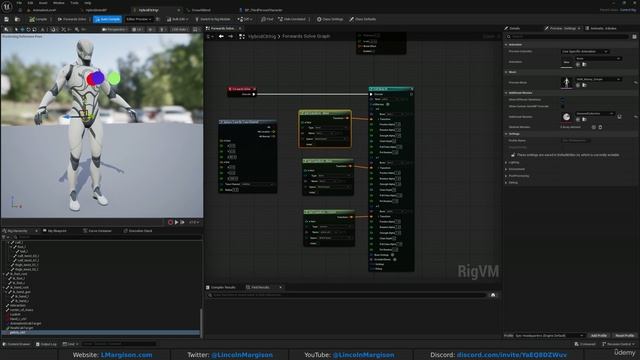Collapse the ik_hand_root tree item
640x360 pixels.
4,287
